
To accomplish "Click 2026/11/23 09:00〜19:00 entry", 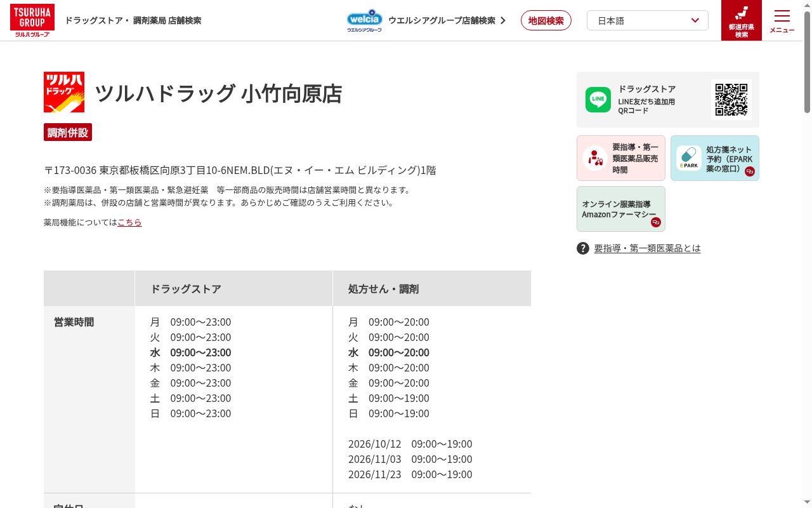I will click(410, 474).
